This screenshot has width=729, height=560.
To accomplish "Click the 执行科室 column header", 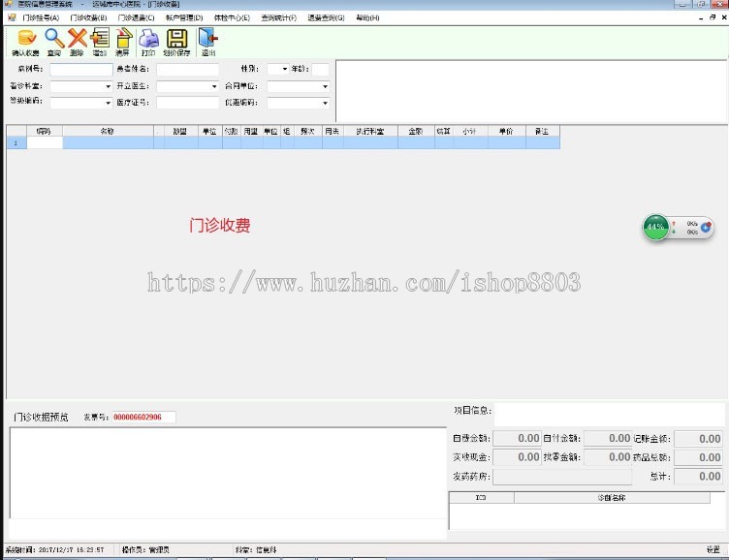I will [370, 132].
